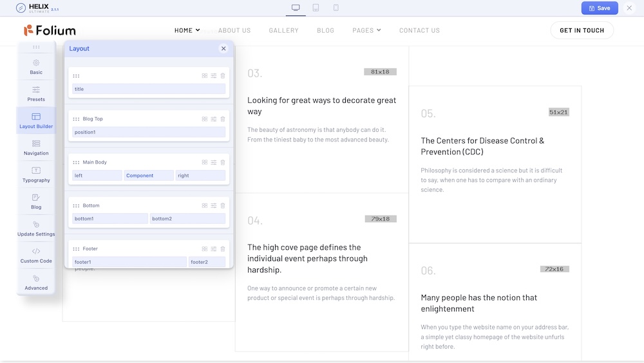Open column grid options for title row
This screenshot has width=644, height=363.
(205, 76)
